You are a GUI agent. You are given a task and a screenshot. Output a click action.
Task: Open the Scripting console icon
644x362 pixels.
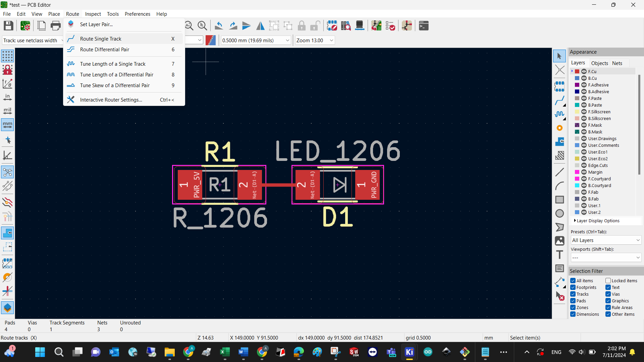[x=424, y=26]
